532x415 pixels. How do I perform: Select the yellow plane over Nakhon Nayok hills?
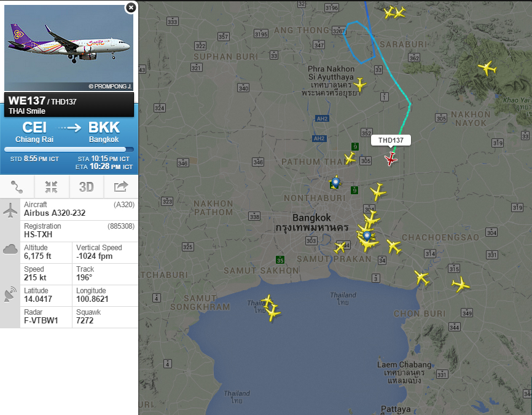[488, 68]
